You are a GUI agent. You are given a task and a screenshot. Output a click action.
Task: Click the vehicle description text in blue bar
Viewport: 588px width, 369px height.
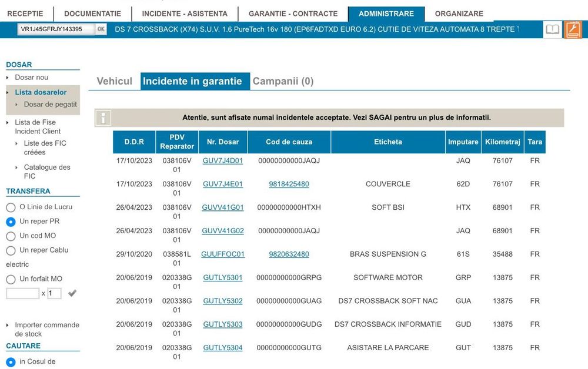pyautogui.click(x=317, y=29)
